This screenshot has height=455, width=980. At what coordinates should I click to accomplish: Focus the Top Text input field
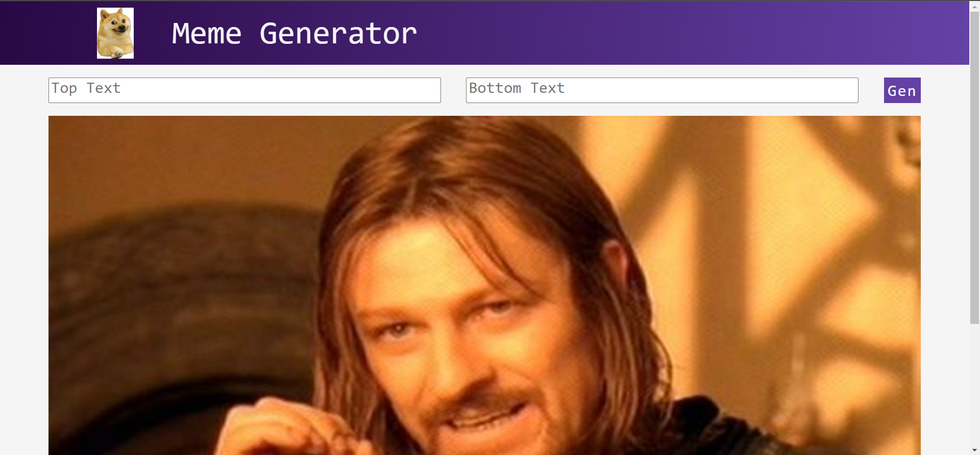coord(244,90)
